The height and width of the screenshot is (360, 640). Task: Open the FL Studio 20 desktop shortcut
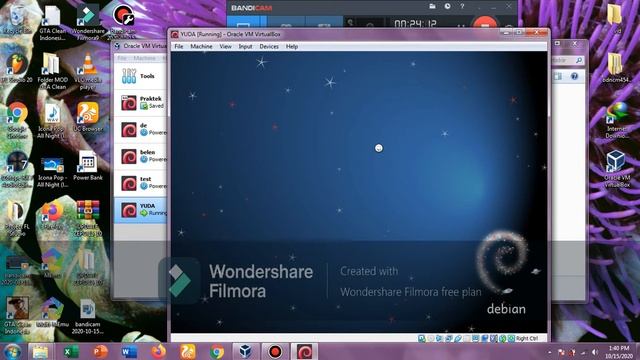[17, 69]
